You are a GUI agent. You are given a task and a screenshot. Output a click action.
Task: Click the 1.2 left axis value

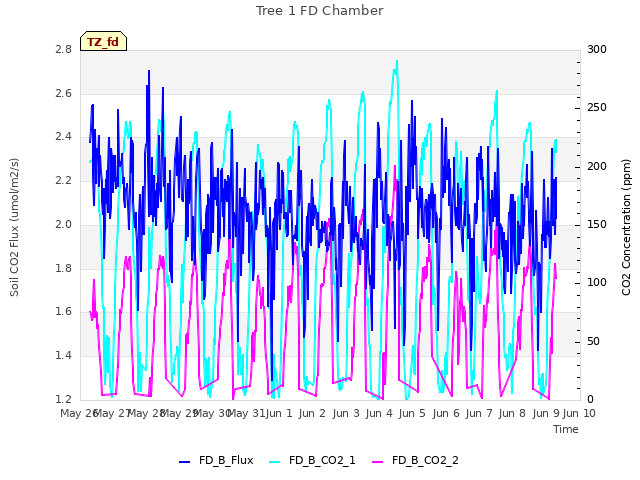[63, 399]
